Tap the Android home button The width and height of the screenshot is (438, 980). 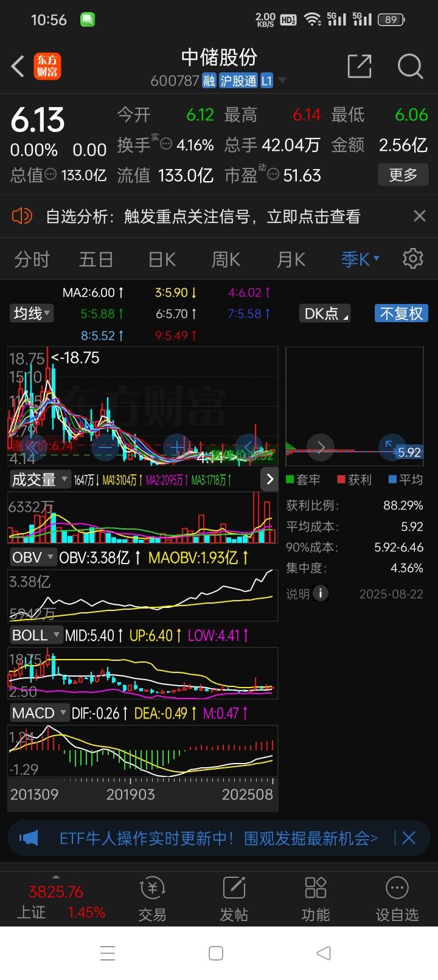click(216, 953)
